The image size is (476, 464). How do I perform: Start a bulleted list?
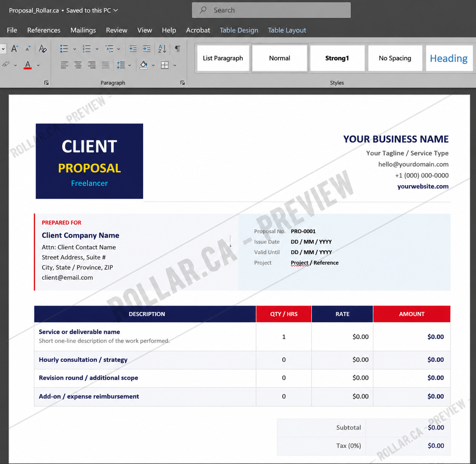[x=64, y=49]
